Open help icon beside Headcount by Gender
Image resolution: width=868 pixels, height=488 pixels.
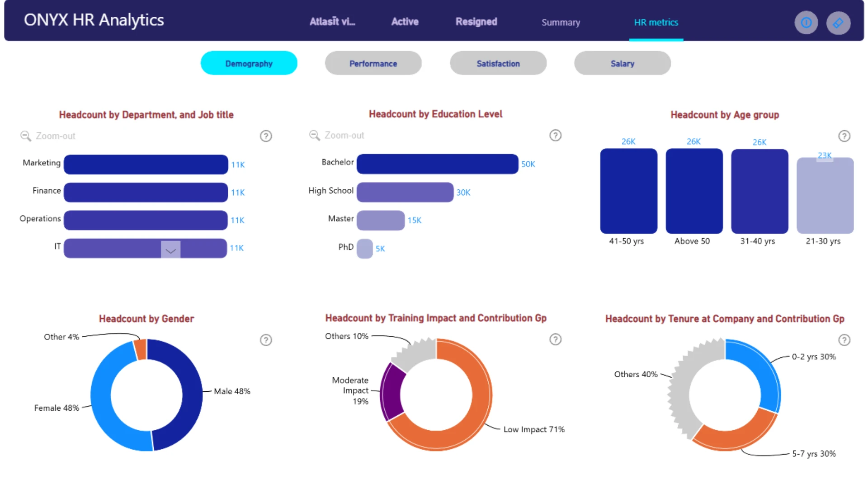tap(266, 340)
